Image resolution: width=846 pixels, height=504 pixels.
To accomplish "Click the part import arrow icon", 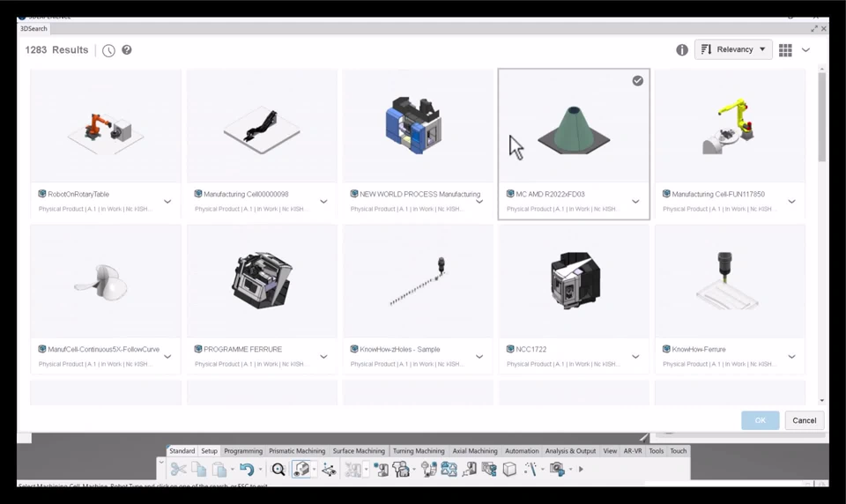I will coord(469,470).
